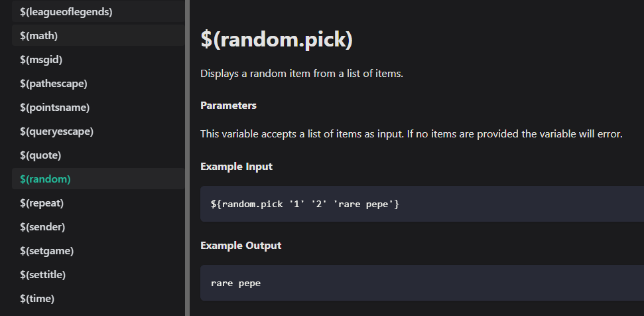Click the sidebar vertical scrollbar
The height and width of the screenshot is (316, 644).
pyautogui.click(x=187, y=158)
